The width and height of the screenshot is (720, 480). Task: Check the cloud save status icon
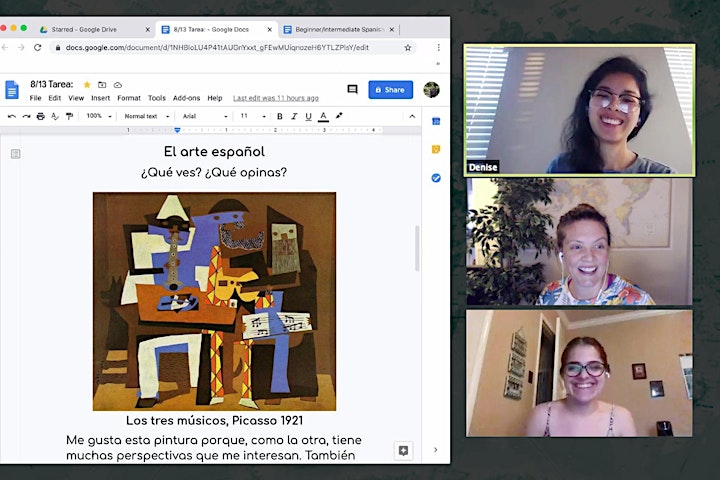(x=118, y=85)
